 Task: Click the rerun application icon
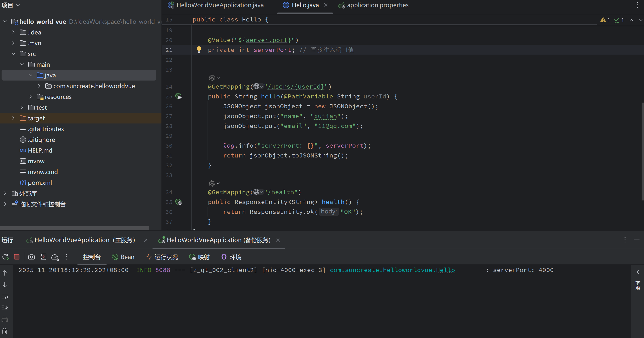click(x=5, y=257)
